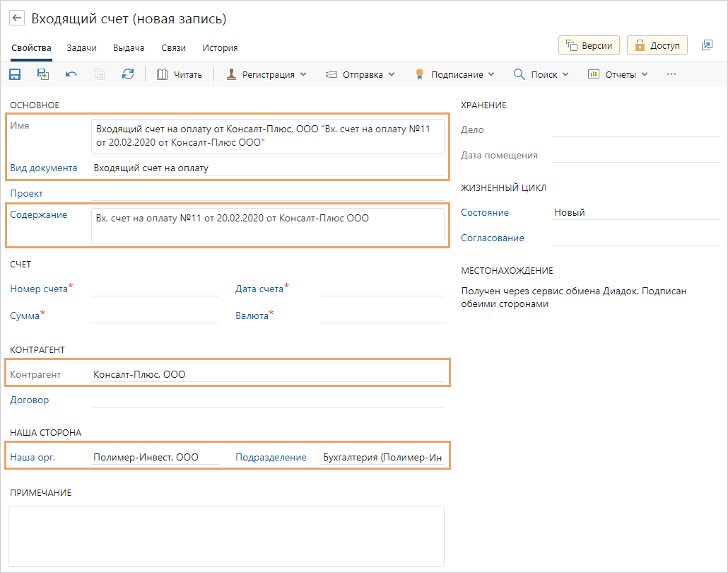
Task: Click the undo arrow icon
Action: click(x=71, y=74)
